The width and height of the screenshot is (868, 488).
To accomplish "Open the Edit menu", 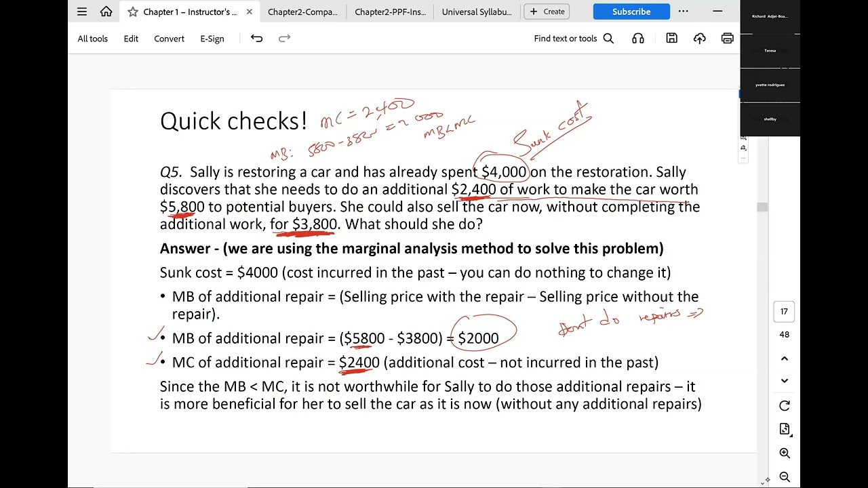I will 131,39.
